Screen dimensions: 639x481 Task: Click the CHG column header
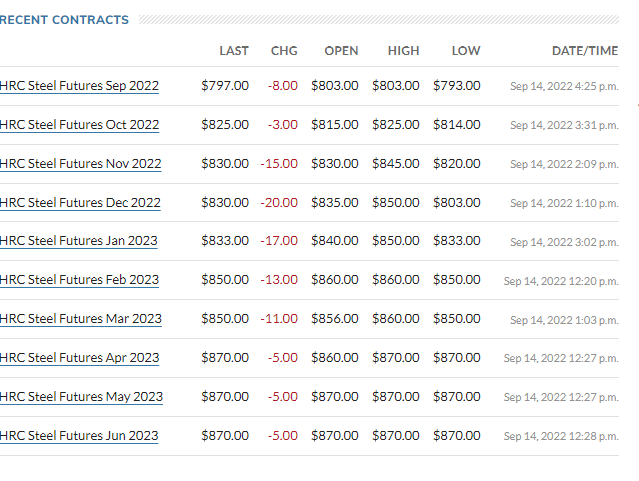tap(284, 51)
